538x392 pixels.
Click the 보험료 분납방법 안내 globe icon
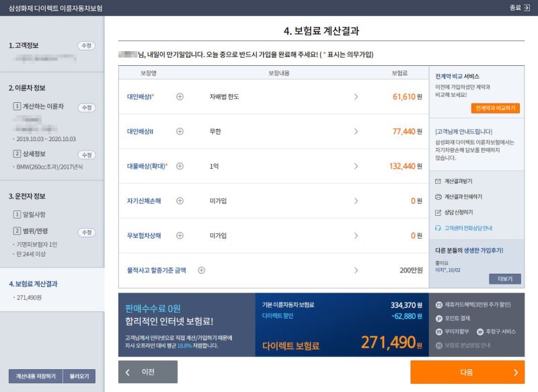click(439, 346)
